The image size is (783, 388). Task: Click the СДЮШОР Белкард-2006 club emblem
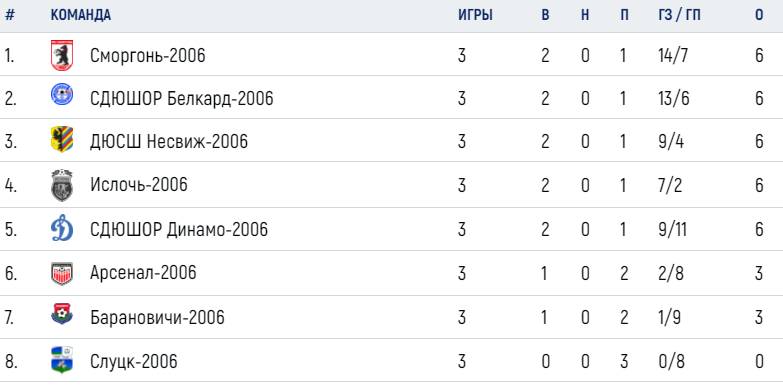point(62,94)
